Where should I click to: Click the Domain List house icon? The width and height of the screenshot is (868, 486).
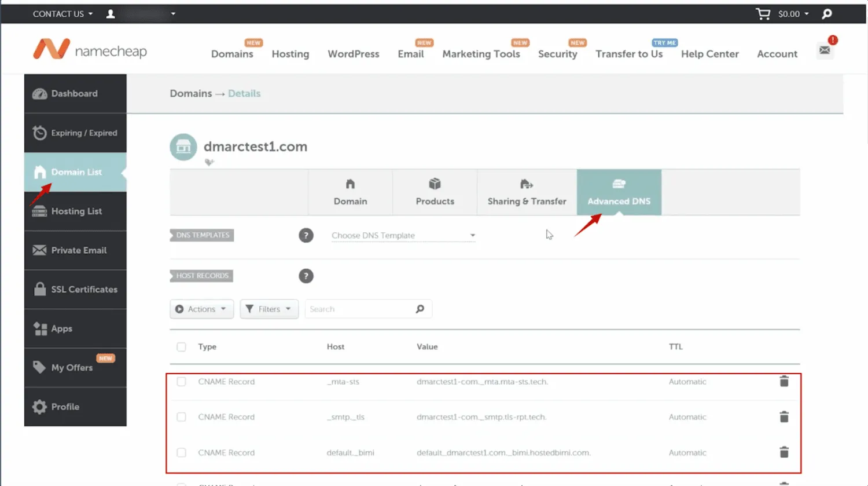point(39,172)
